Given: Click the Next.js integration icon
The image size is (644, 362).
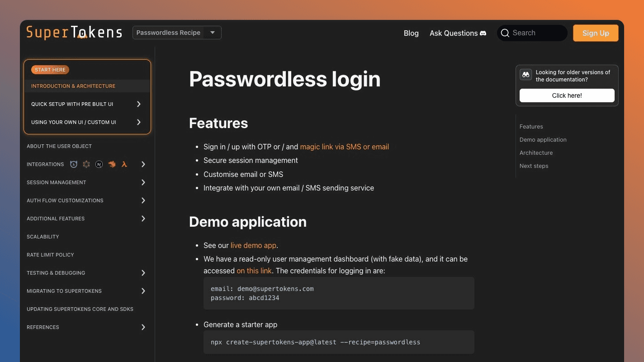Looking at the screenshot, I should [99, 164].
